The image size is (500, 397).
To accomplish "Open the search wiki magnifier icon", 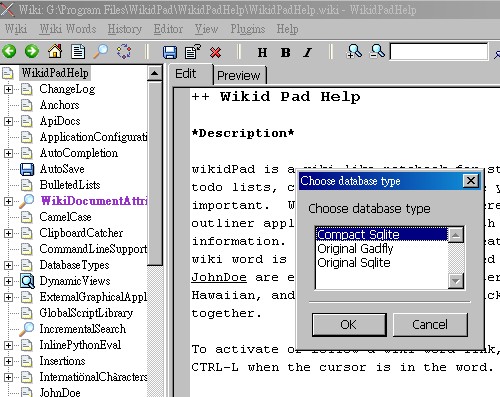I will [101, 52].
